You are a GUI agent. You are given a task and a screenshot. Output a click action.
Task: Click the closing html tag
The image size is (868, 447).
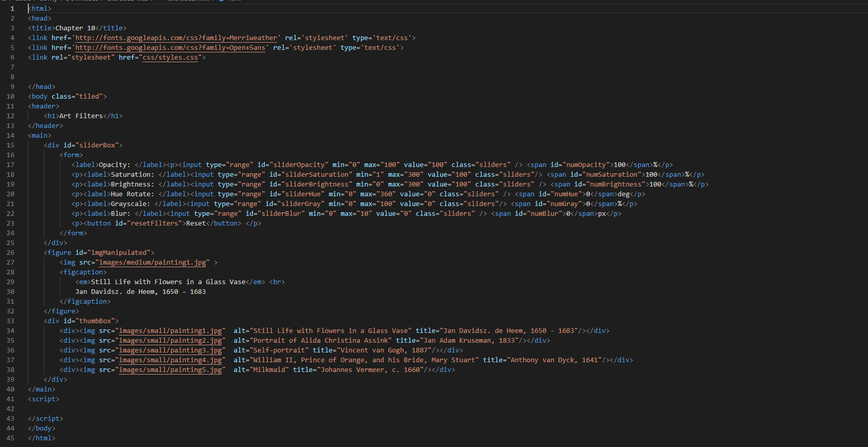tap(42, 438)
